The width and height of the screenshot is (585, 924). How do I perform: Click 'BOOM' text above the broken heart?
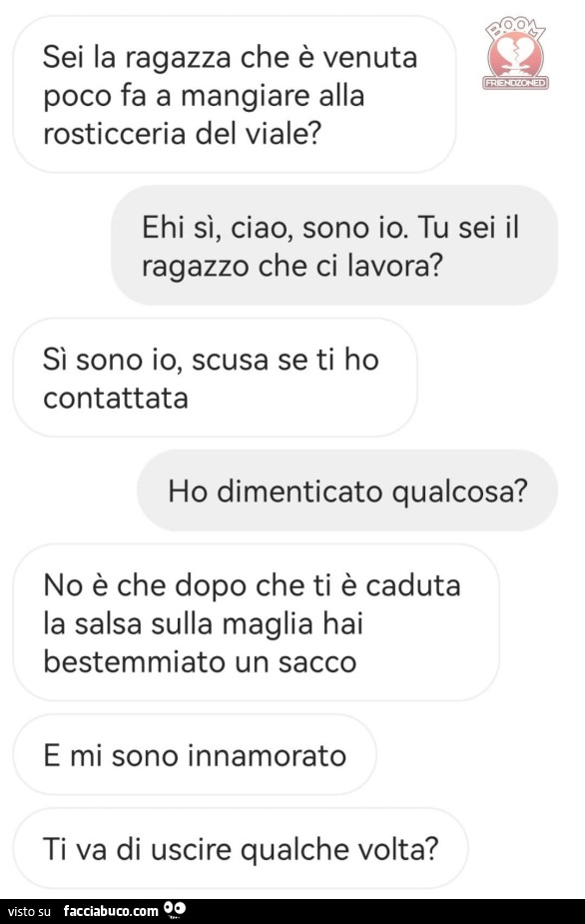516,29
